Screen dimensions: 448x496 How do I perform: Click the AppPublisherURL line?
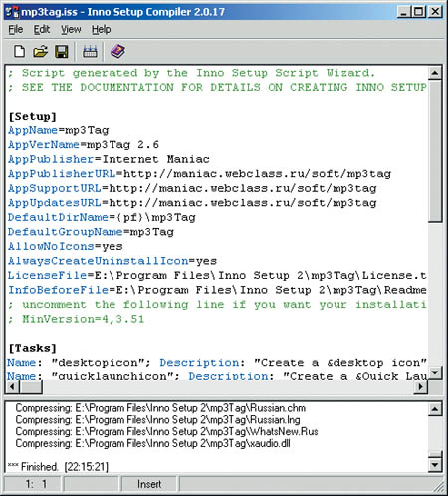(200, 174)
